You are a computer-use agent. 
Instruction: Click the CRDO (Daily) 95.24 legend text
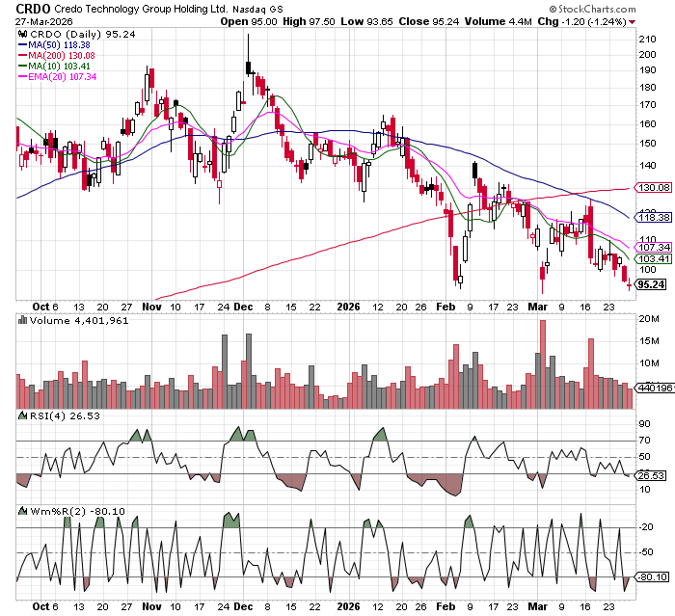click(82, 34)
